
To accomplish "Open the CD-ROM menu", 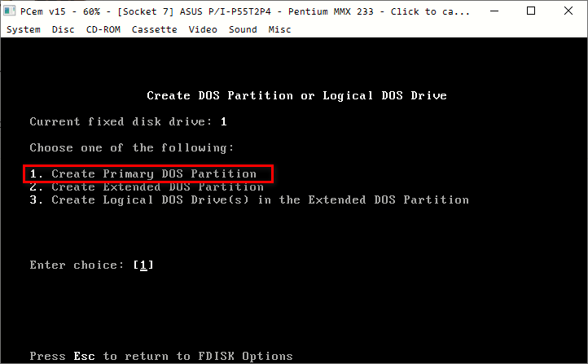I will pos(103,29).
